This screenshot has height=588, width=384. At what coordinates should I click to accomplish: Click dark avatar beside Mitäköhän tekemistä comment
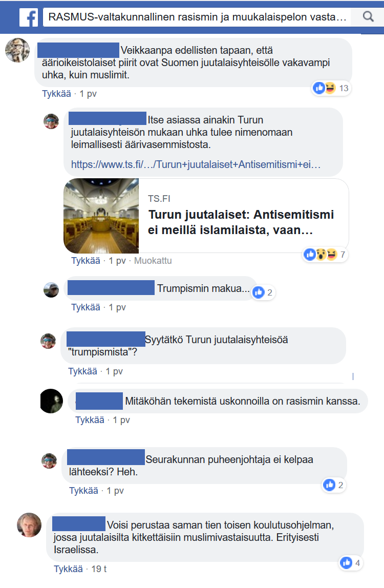tap(52, 401)
